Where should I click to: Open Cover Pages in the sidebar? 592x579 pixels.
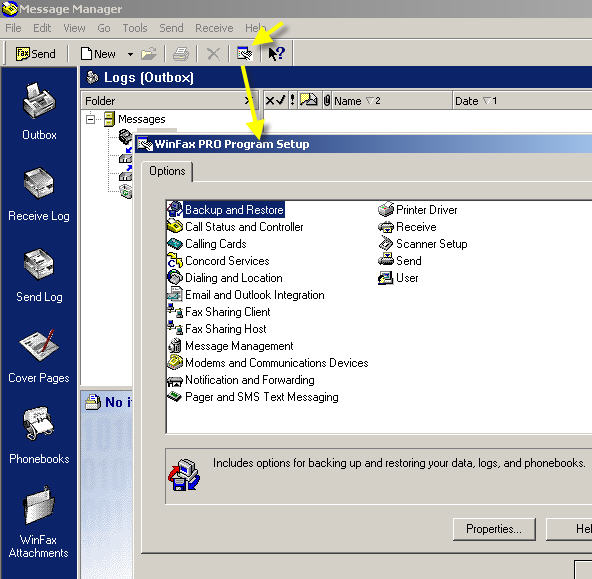point(39,357)
